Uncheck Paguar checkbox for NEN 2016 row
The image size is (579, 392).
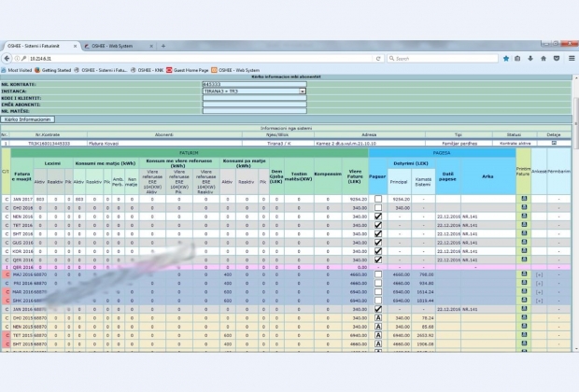tap(378, 216)
